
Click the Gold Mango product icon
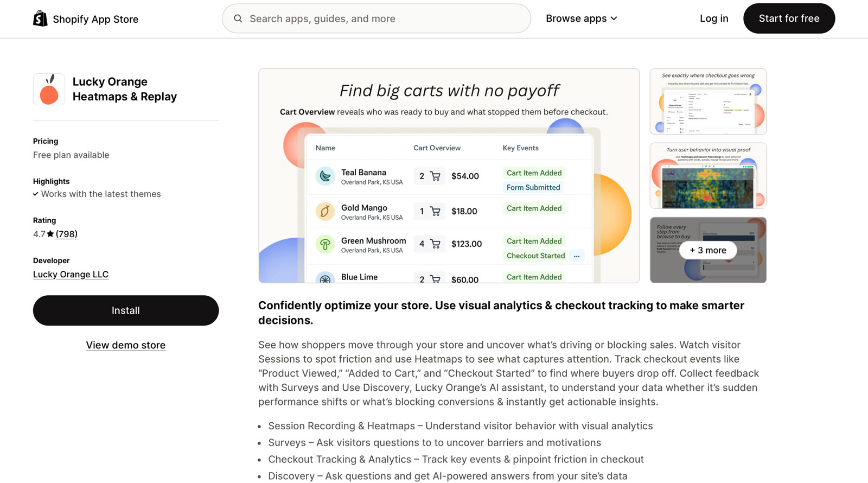pyautogui.click(x=324, y=211)
